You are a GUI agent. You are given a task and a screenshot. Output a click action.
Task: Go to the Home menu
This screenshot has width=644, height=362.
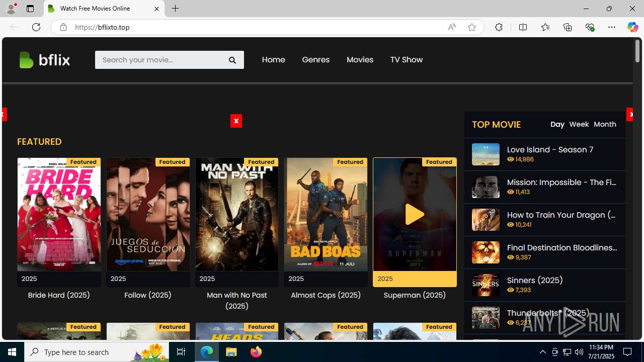(273, 60)
